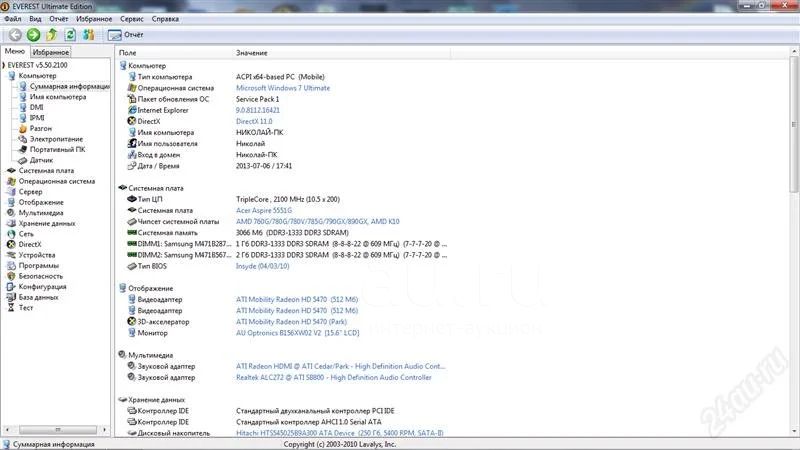Click the scroll-down arrow of main list
Viewport: 800px width, 450px height.
794,432
